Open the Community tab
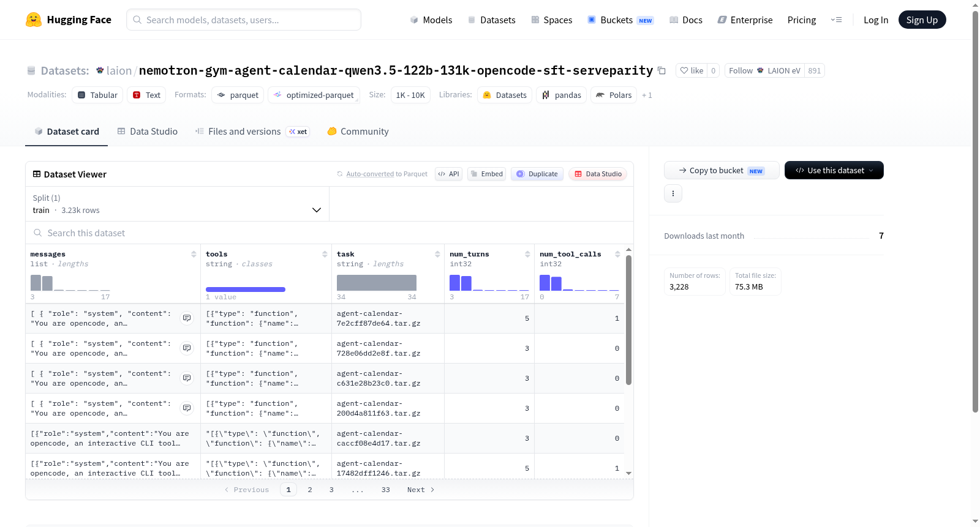The width and height of the screenshot is (980, 527). pyautogui.click(x=358, y=132)
